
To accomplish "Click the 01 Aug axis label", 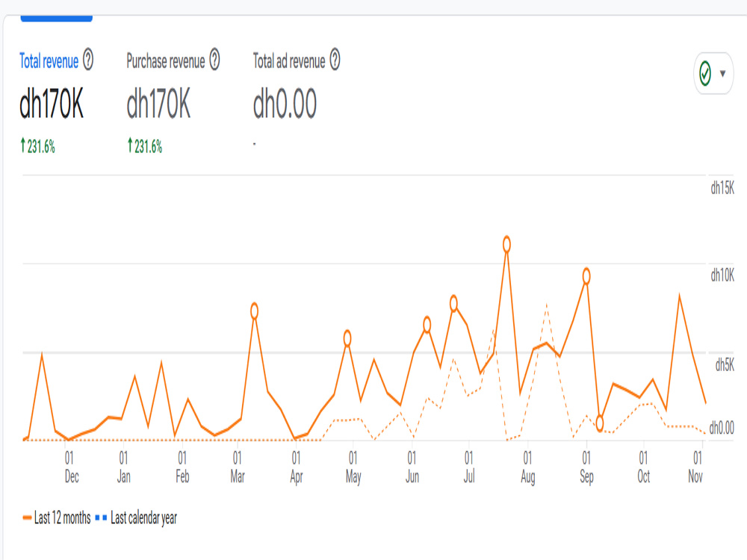I will click(527, 467).
